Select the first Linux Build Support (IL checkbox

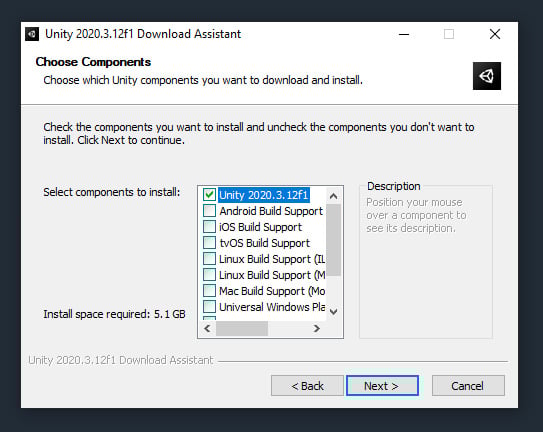(x=209, y=258)
